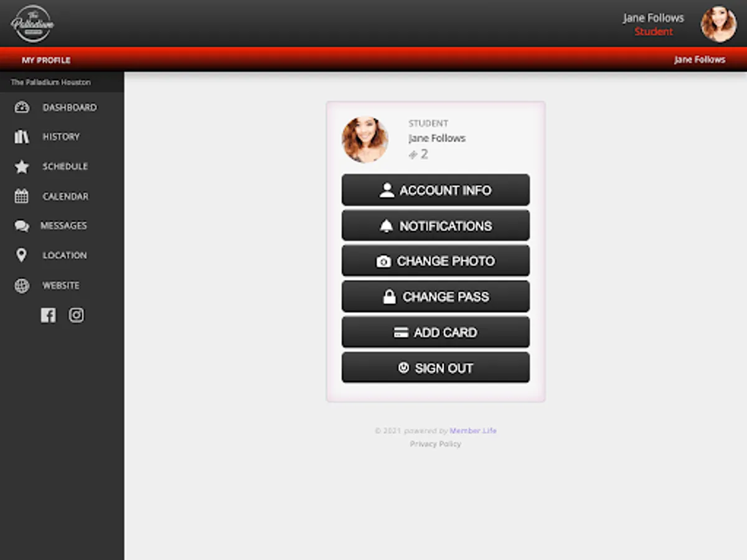The height and width of the screenshot is (560, 747).
Task: Click the Jane Follows profile photo in header
Action: coord(718,23)
